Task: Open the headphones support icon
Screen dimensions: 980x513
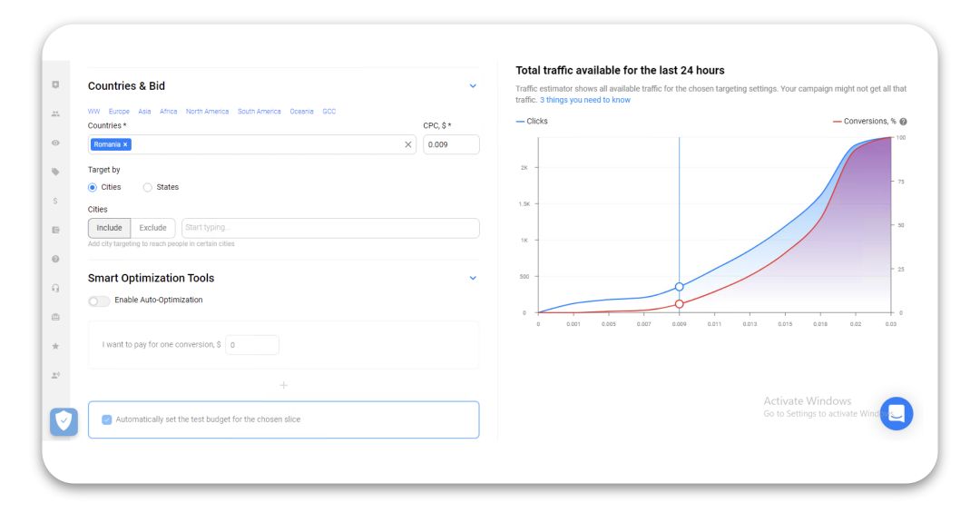Action: [x=55, y=288]
